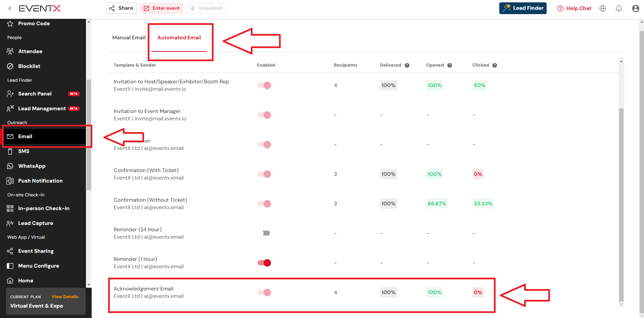Open Help Chat
Screen dimensions: 644x318
point(574,8)
